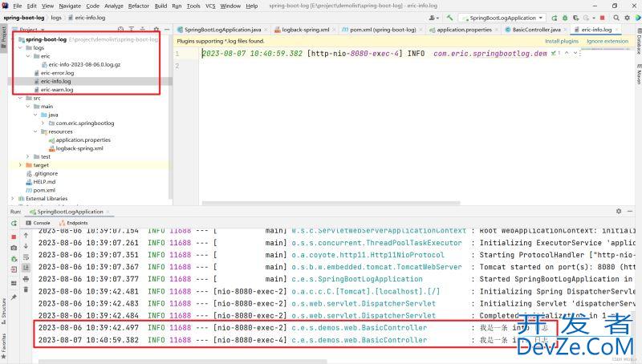This screenshot has height=364, width=642.
Task: Switch to the Endpoints tab
Action: click(x=74, y=223)
